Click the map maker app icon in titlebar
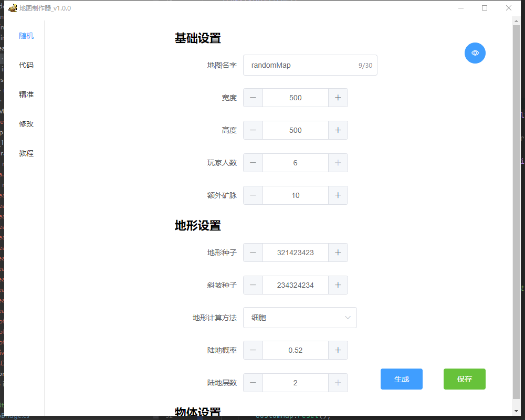The image size is (525, 420). tap(12, 8)
